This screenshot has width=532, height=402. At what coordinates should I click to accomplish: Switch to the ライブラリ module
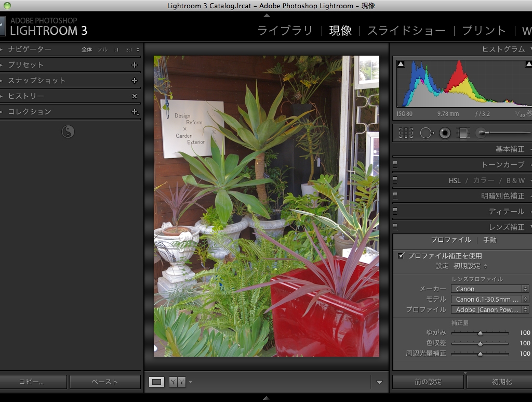pos(285,31)
